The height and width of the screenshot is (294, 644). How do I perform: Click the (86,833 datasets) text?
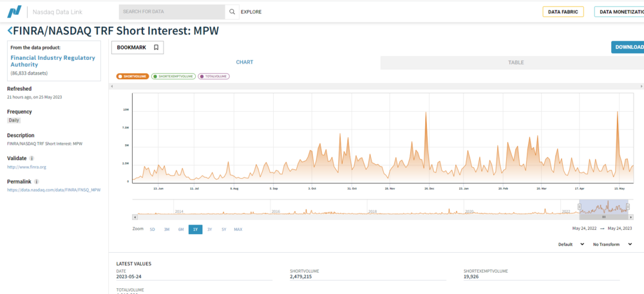(29, 73)
